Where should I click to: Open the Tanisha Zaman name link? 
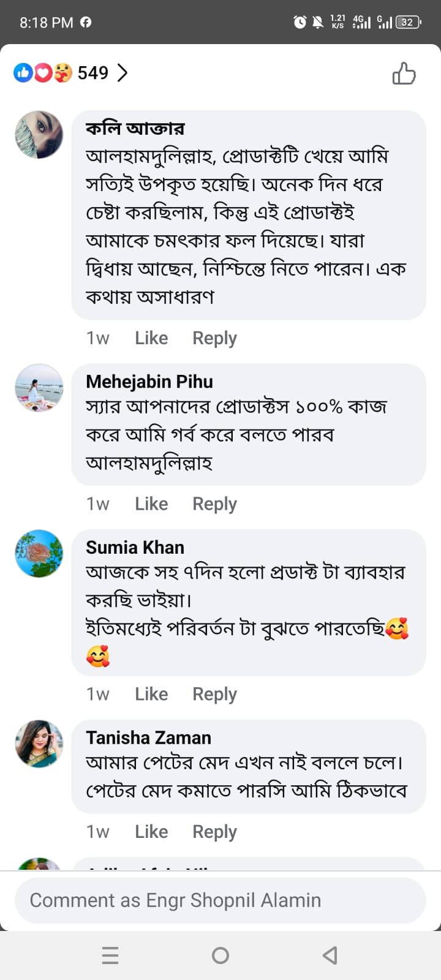[148, 737]
